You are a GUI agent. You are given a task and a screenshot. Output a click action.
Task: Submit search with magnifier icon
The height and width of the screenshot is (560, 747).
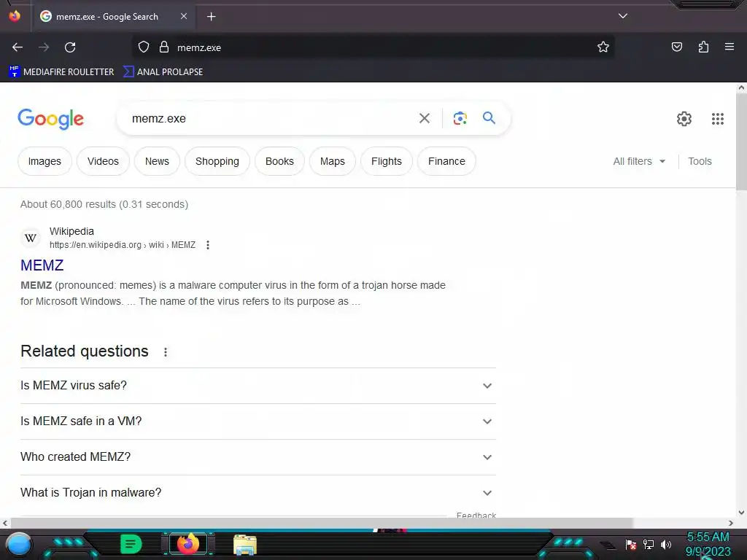(489, 117)
